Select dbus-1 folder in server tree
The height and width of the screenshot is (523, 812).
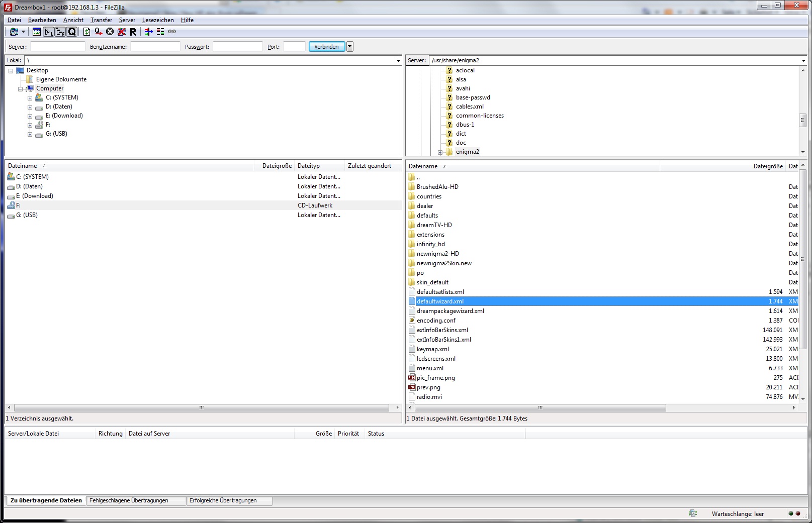pyautogui.click(x=465, y=125)
